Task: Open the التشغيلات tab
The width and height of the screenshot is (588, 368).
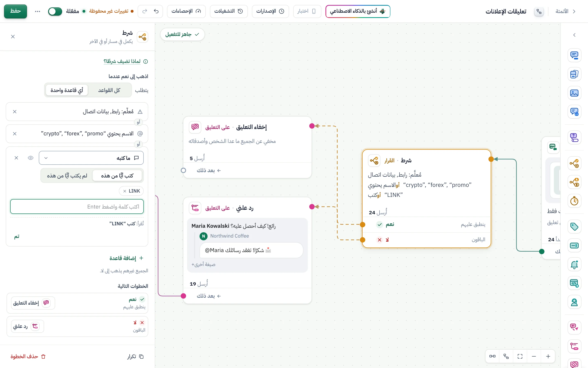Action: (x=229, y=11)
